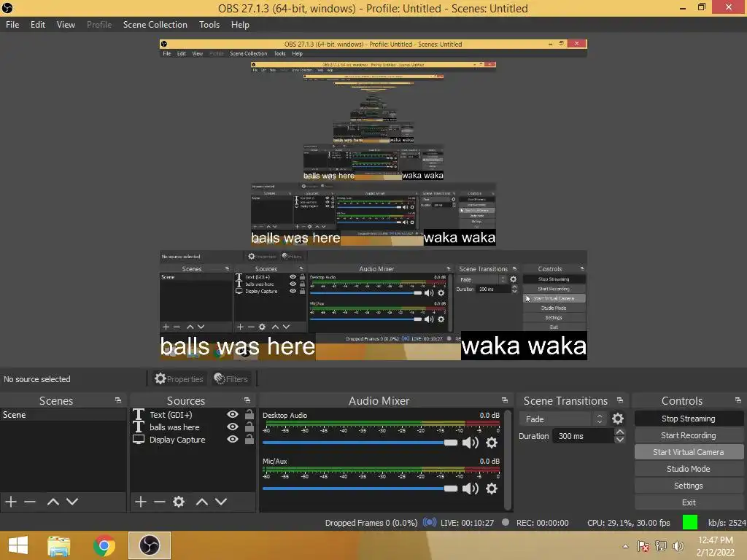Move source up arrow
This screenshot has height=560, width=747.
coord(202,502)
